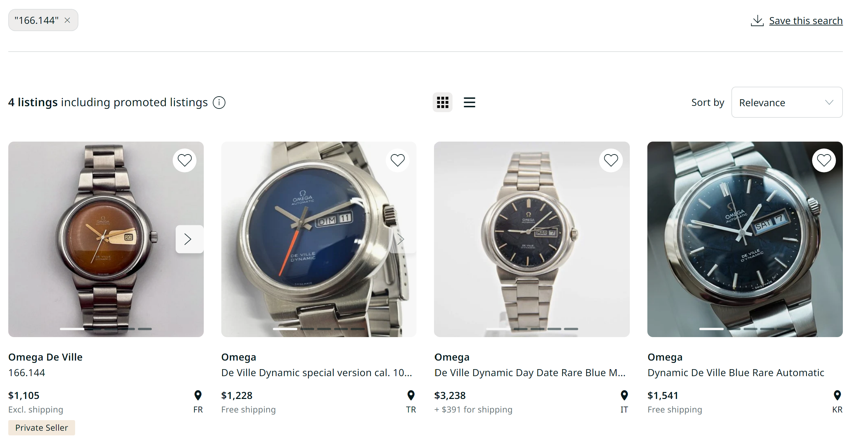The width and height of the screenshot is (868, 436).
Task: Favorite the $3,238 Omega Day Date listing
Action: pyautogui.click(x=611, y=160)
